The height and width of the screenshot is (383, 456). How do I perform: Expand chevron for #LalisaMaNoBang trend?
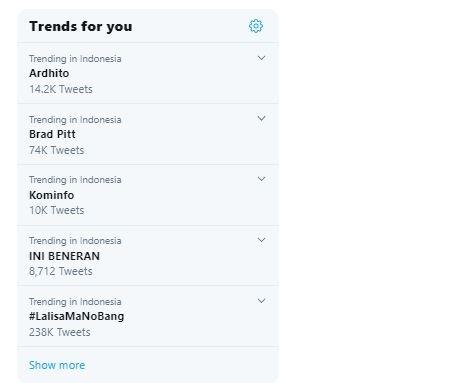[x=262, y=301]
